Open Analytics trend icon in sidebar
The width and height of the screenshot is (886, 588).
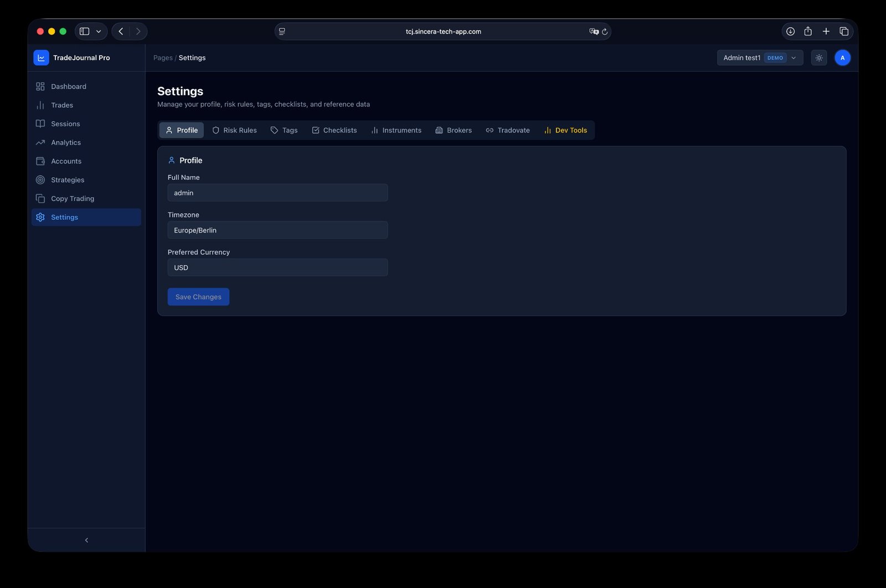pos(40,143)
